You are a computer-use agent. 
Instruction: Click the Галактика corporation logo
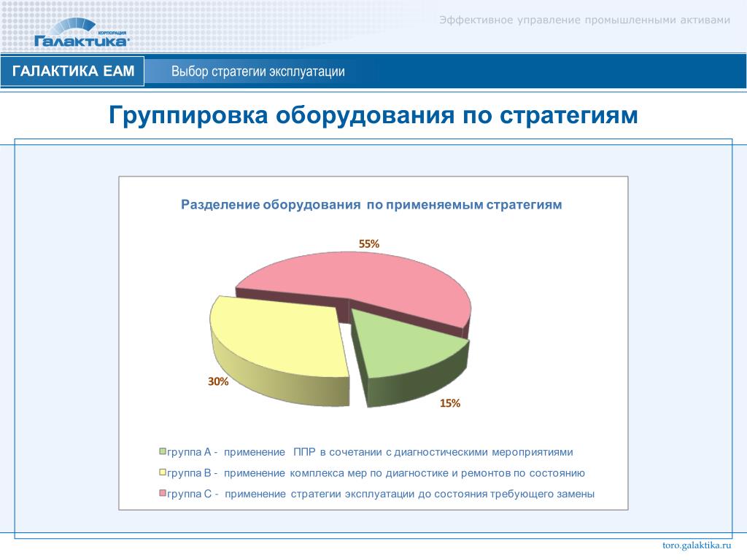pyautogui.click(x=82, y=34)
